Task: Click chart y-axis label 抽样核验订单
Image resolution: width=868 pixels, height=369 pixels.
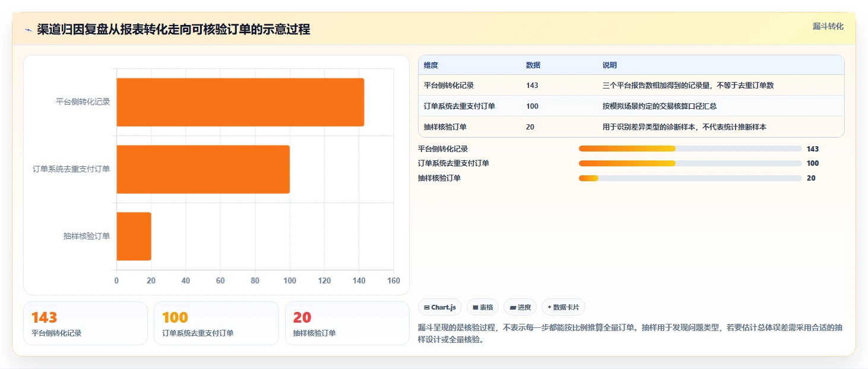Action: point(87,236)
